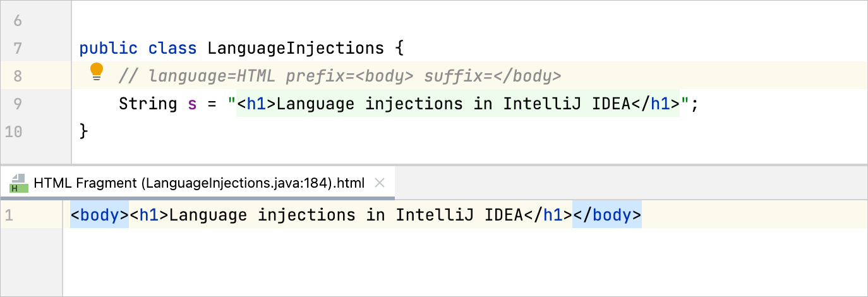The height and width of the screenshot is (297, 868).
Task: Click line number 10 in the gutter
Action: click(13, 131)
